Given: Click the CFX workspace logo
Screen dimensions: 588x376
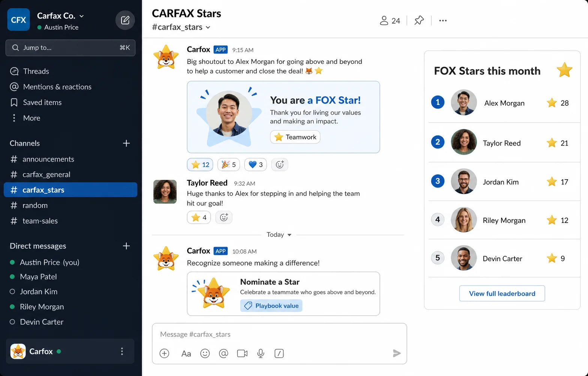Looking at the screenshot, I should pyautogui.click(x=18, y=19).
